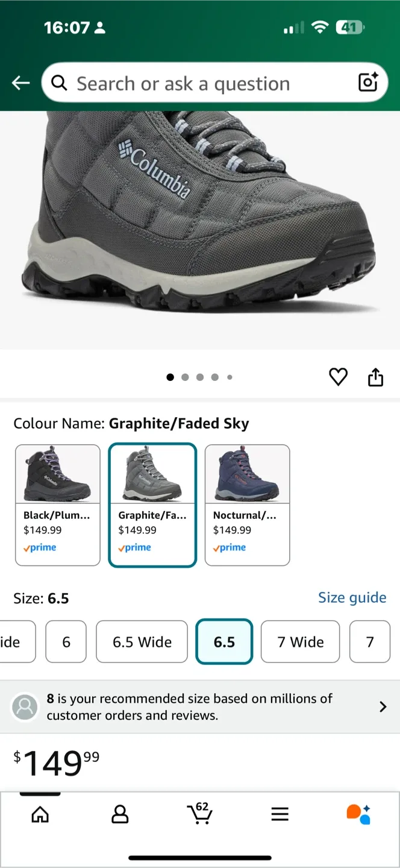Open shopping cart with 62 items
The width and height of the screenshot is (400, 868).
pos(199,814)
